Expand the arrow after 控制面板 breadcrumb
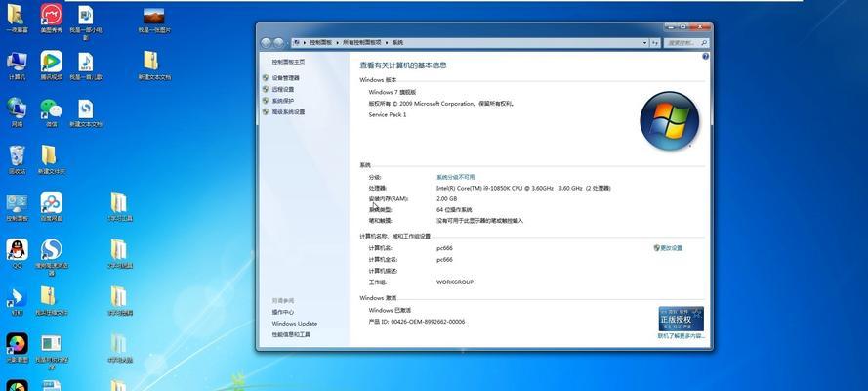The width and height of the screenshot is (868, 391). coord(336,43)
